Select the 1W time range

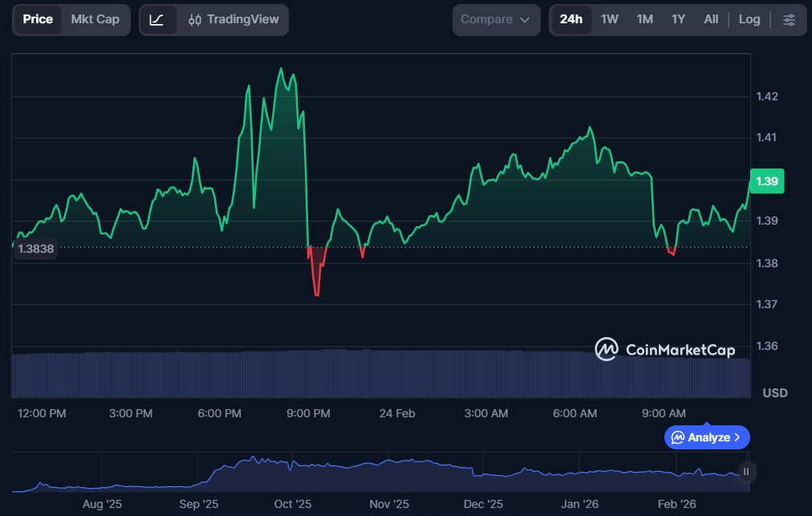coord(609,20)
